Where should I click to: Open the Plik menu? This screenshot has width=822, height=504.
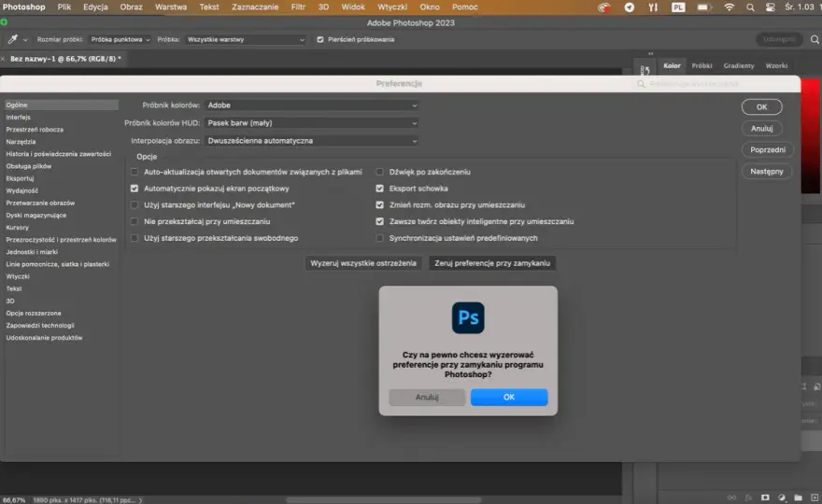pos(64,7)
